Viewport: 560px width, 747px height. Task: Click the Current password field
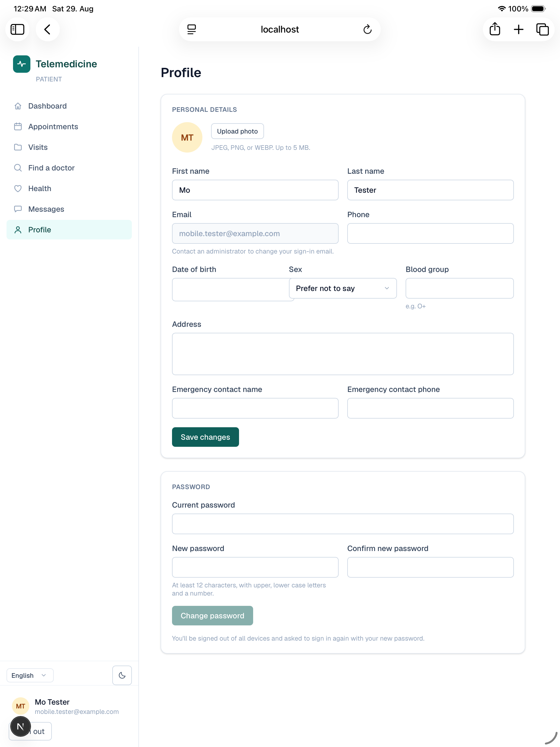coord(343,524)
